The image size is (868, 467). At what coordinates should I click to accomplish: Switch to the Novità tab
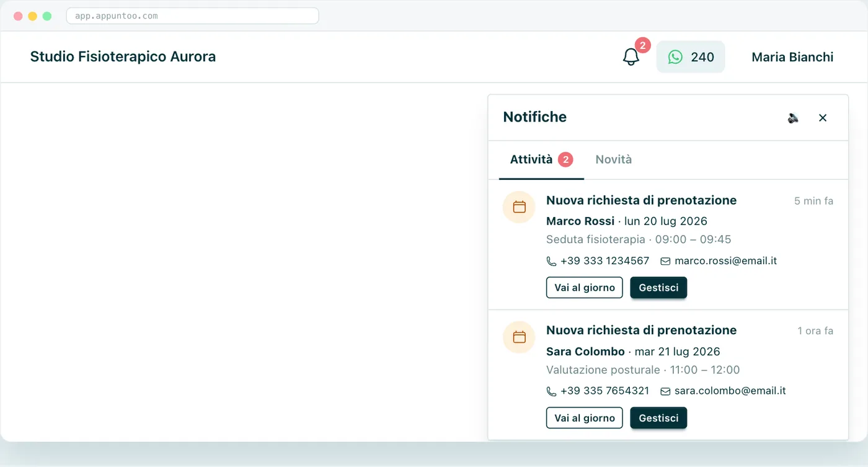click(614, 160)
